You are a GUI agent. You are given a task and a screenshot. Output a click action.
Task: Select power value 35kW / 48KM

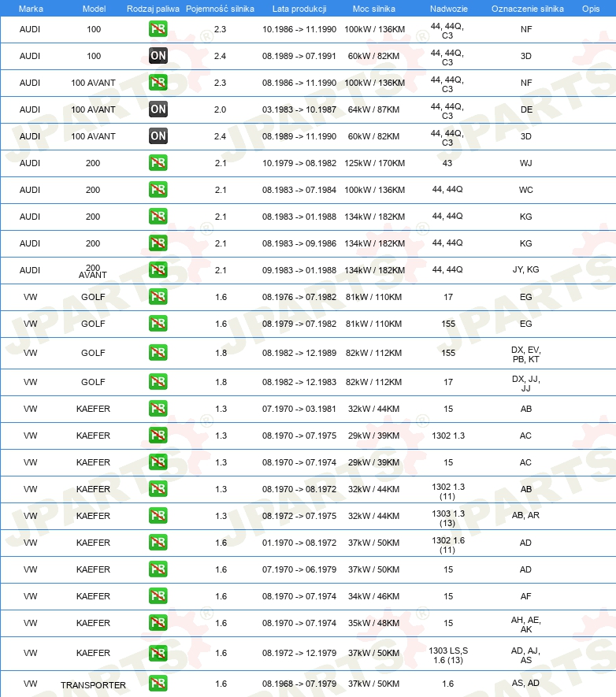click(x=374, y=623)
